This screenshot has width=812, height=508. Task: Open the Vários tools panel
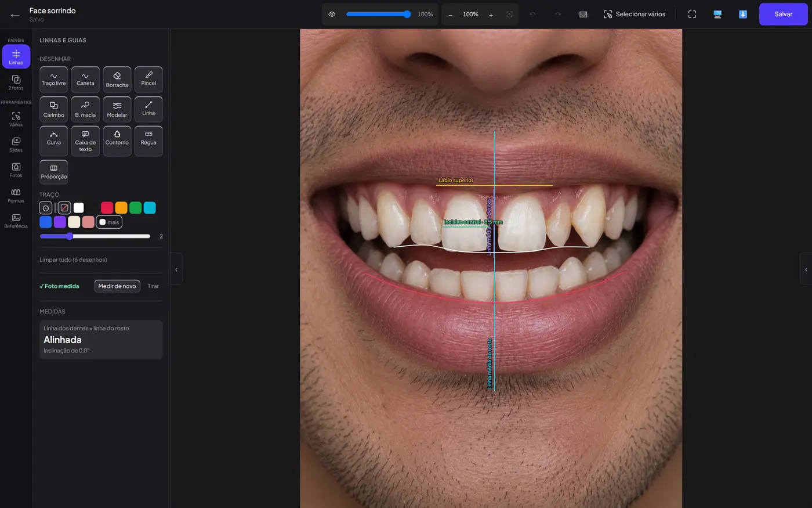[16, 119]
